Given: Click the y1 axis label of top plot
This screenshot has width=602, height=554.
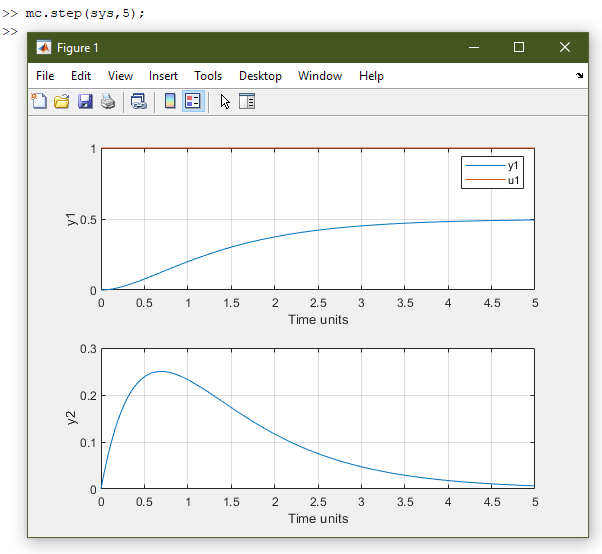Looking at the screenshot, I should (x=71, y=219).
